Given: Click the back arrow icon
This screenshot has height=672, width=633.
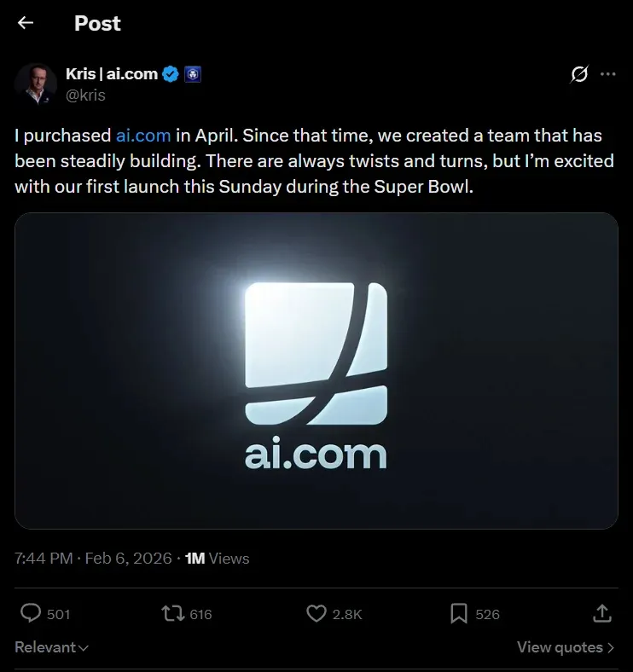Looking at the screenshot, I should pyautogui.click(x=26, y=23).
